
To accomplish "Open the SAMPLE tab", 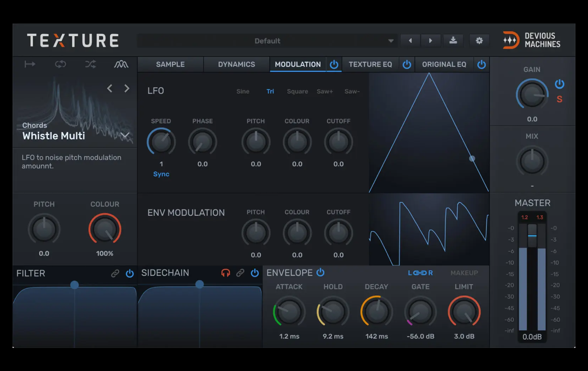I will (171, 64).
